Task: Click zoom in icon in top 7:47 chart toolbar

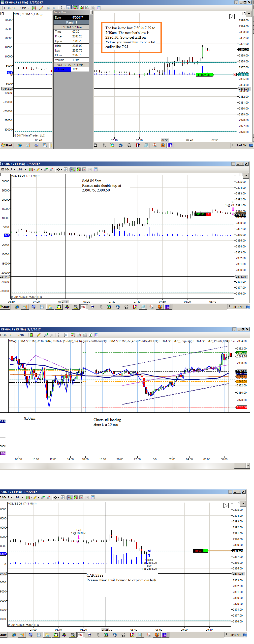Action: point(49,8)
